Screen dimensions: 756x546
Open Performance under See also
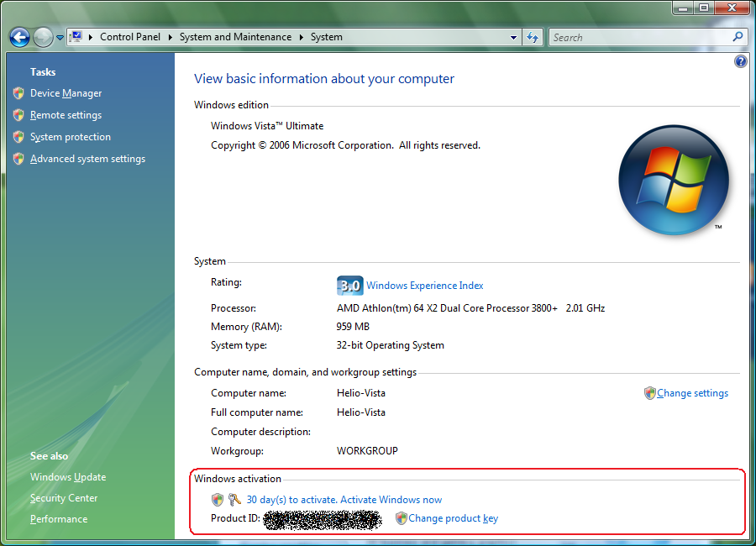point(59,519)
